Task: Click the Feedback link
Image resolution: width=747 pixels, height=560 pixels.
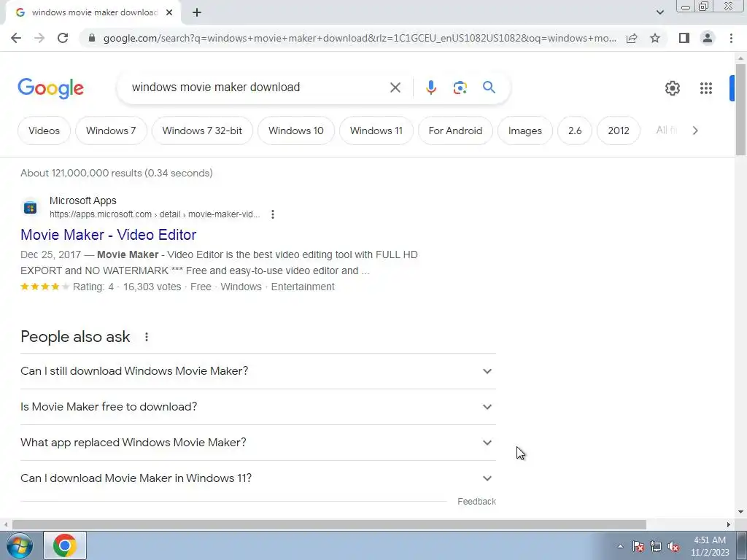Action: click(476, 502)
